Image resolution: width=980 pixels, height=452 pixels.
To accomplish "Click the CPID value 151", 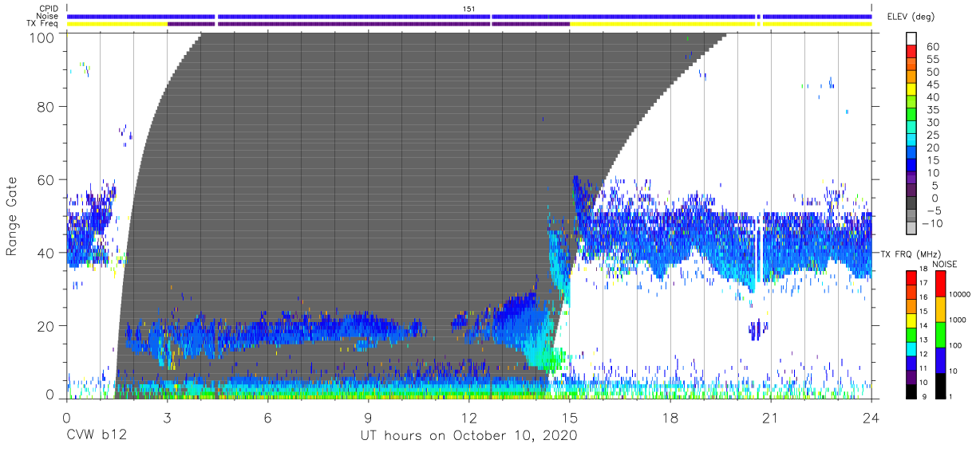I will (468, 9).
